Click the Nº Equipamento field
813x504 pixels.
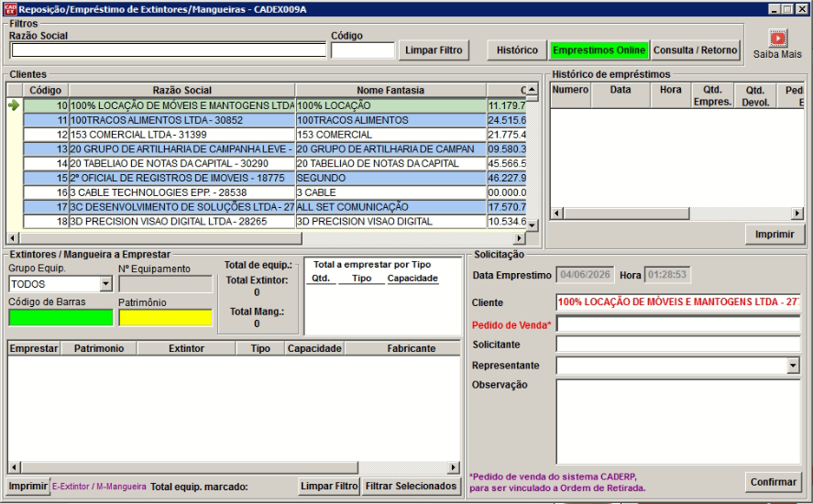[165, 284]
